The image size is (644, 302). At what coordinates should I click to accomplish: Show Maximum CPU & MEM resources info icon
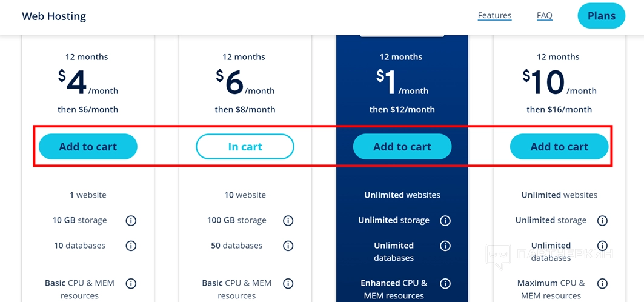(602, 284)
